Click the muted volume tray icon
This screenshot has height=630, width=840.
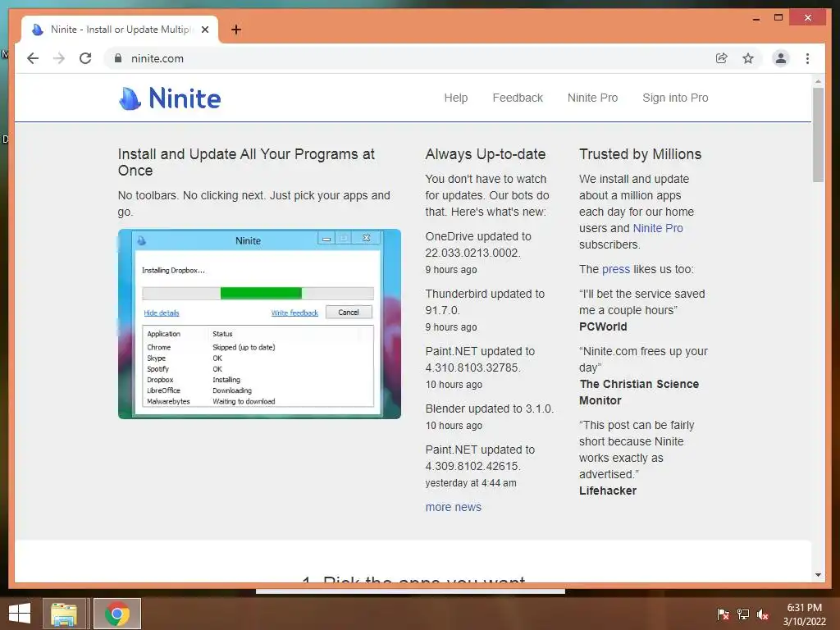tap(763, 614)
